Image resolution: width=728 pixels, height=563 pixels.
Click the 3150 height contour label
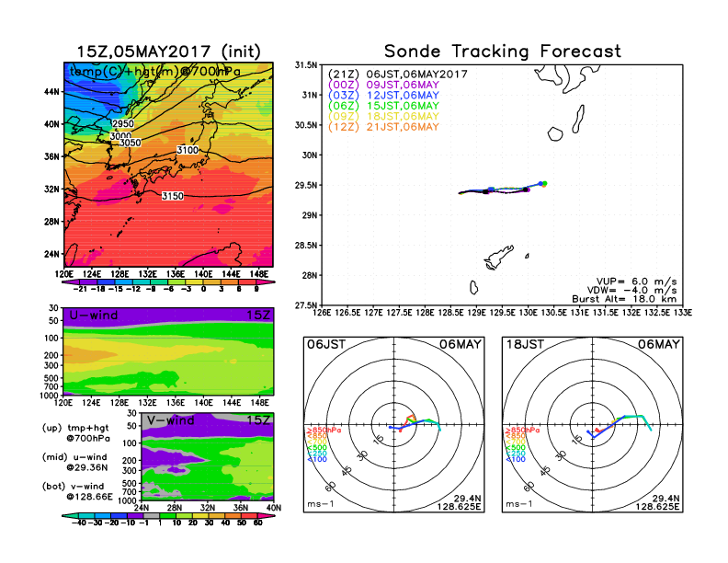(173, 196)
